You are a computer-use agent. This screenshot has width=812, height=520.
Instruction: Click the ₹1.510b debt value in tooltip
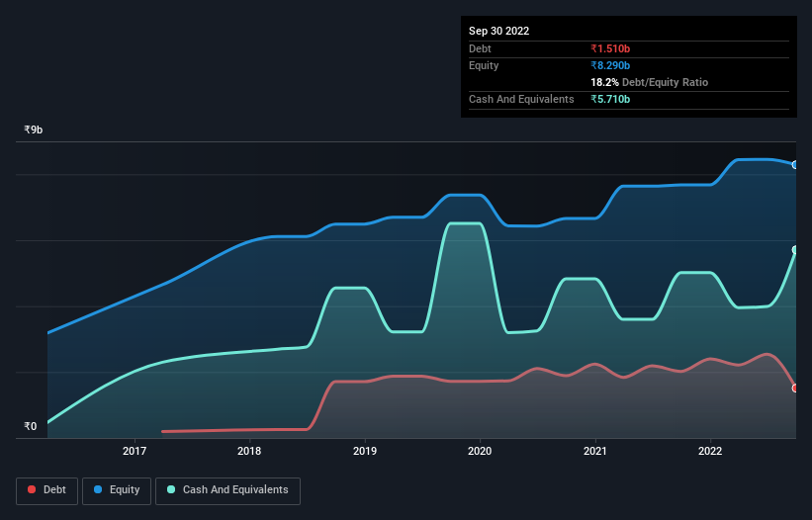[x=610, y=48]
